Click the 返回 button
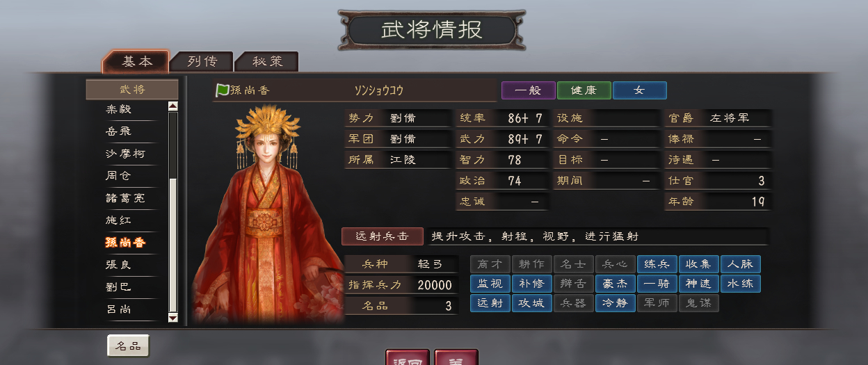This screenshot has height=365, width=868. 408,357
